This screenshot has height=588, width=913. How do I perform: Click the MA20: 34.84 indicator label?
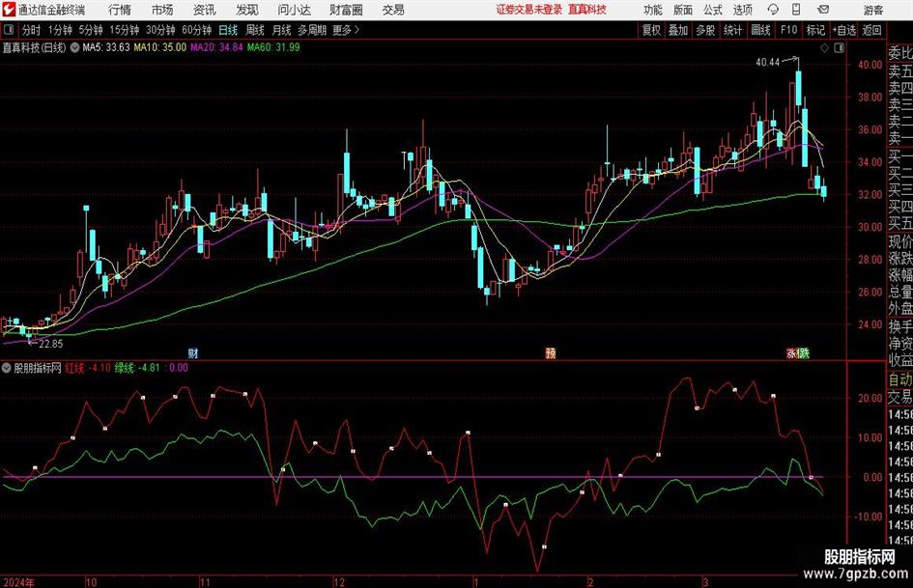click(216, 47)
